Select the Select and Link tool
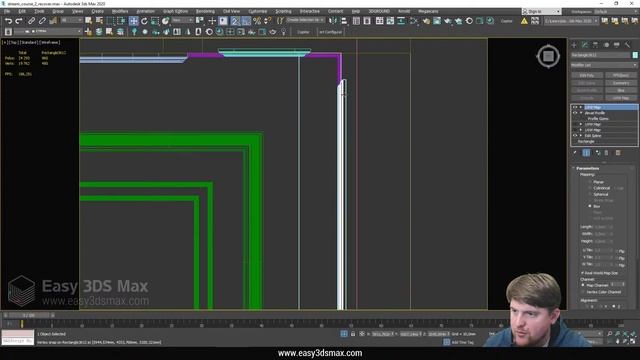Viewport: 640px width, 360px height. (31, 21)
